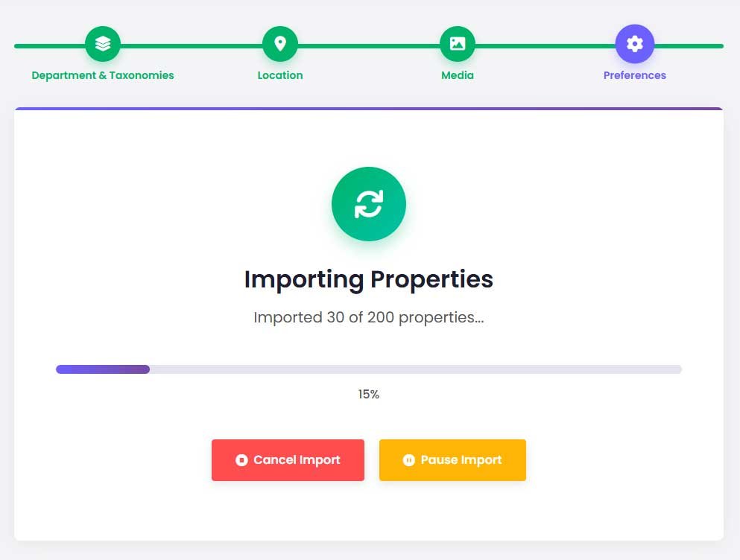Click the stop icon inside Cancel Import
Image resolution: width=740 pixels, height=560 pixels.
(242, 460)
